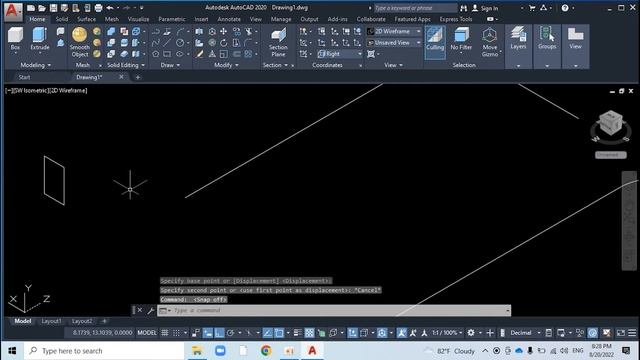Open the Right UCS dropdown in Coordinates
The width and height of the screenshot is (640, 360).
pyautogui.click(x=340, y=54)
